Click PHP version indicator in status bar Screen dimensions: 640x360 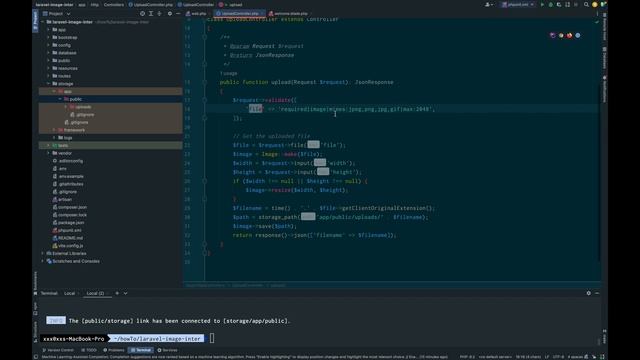467,357
